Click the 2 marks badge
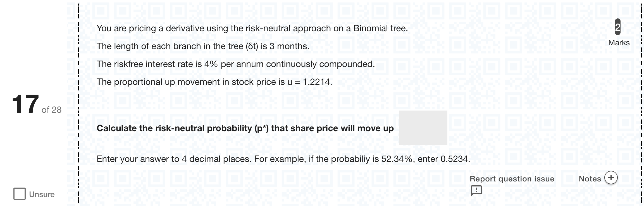 click(618, 27)
